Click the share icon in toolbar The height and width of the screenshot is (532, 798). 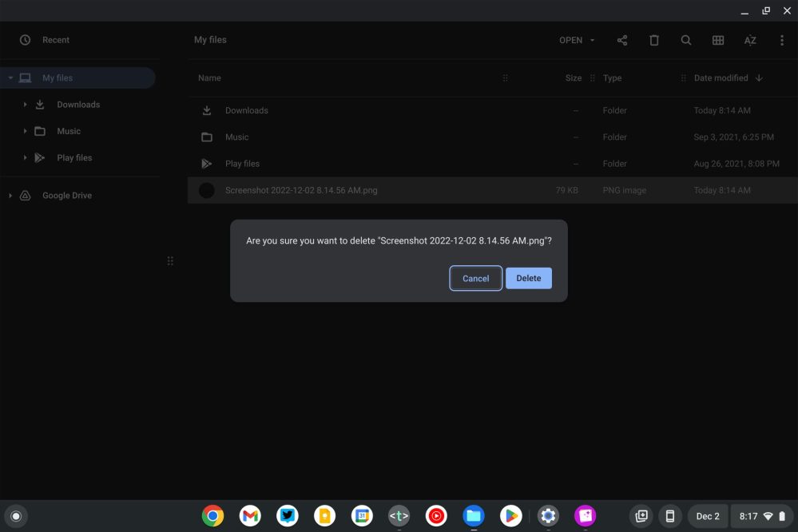[622, 40]
